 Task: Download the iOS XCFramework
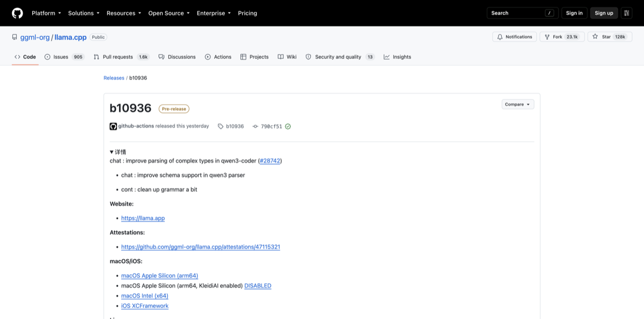tap(145, 306)
